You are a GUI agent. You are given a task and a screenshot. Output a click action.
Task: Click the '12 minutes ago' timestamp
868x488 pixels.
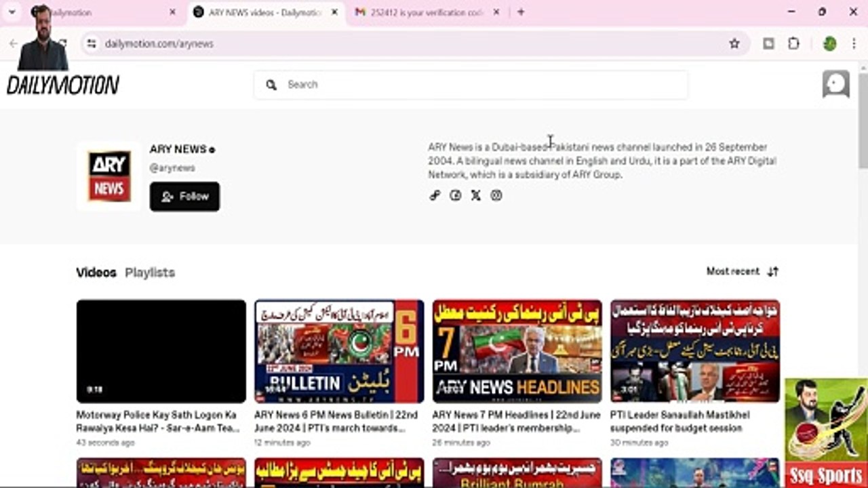click(x=282, y=443)
